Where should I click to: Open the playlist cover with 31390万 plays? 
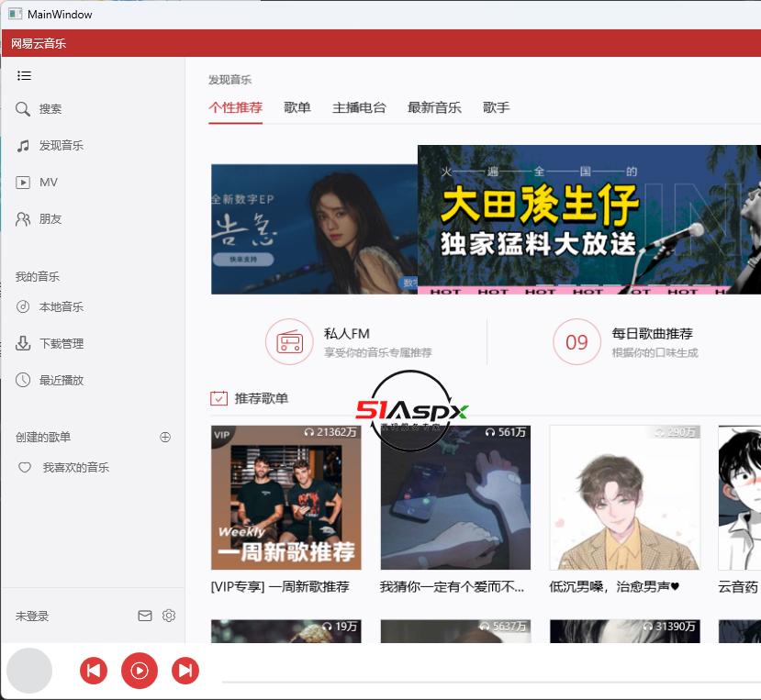click(624, 631)
